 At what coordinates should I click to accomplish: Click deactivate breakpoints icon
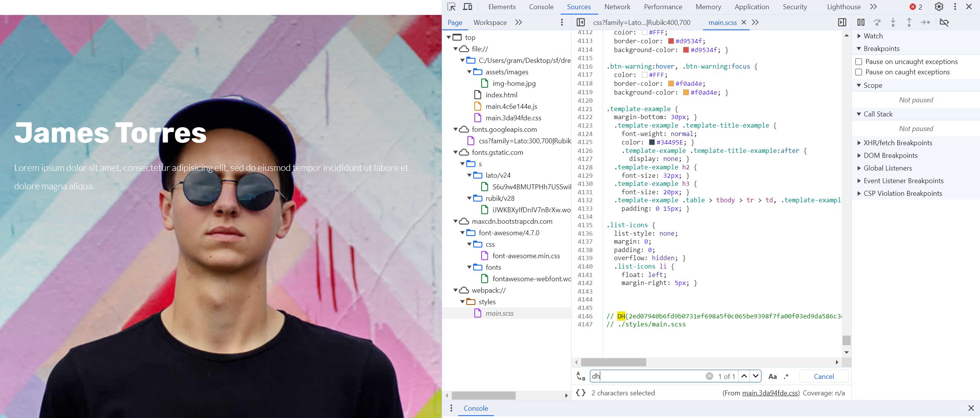pyautogui.click(x=944, y=22)
